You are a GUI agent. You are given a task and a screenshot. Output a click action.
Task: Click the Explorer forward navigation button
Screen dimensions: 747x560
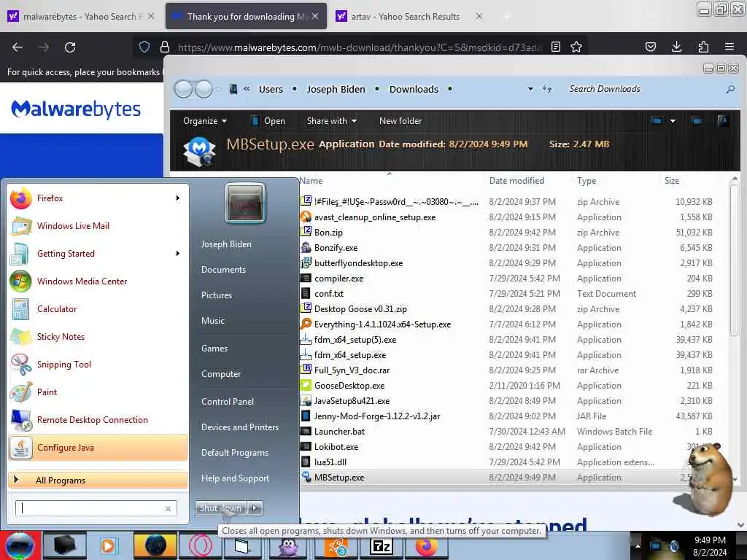(x=204, y=89)
